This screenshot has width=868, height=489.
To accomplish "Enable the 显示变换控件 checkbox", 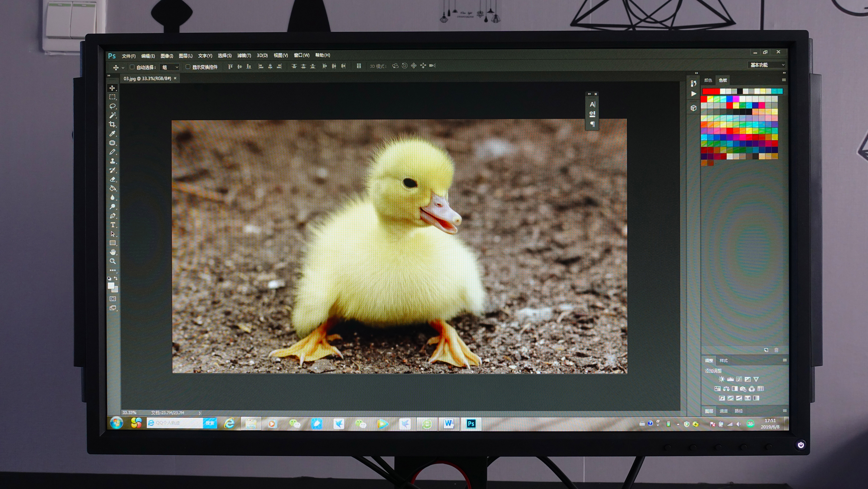I will (188, 67).
